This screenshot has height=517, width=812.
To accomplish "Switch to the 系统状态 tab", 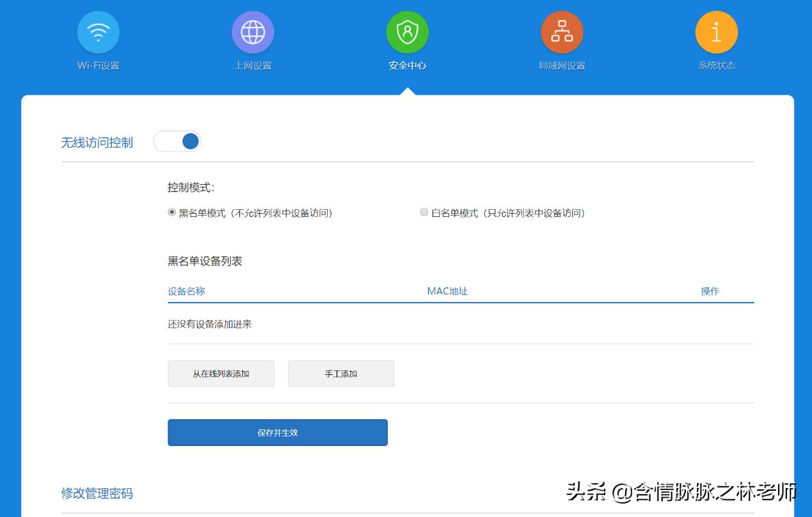I will point(716,40).
